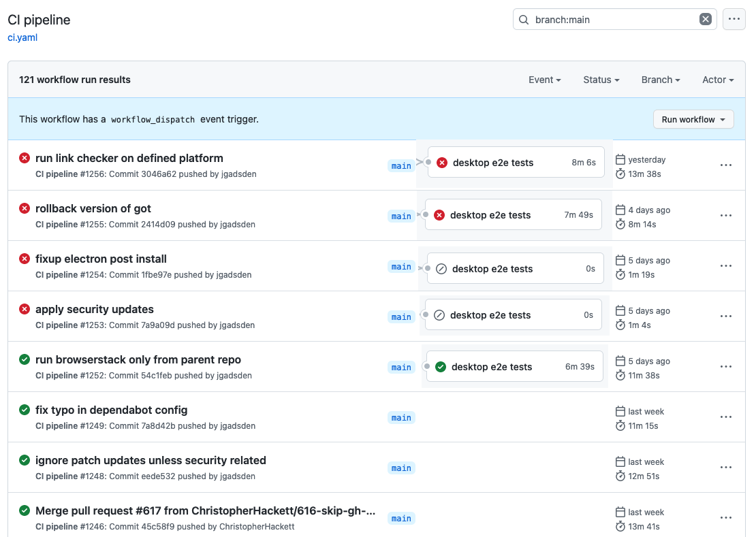The width and height of the screenshot is (756, 537).
Task: Click main branch label on run #1246
Action: tap(401, 518)
